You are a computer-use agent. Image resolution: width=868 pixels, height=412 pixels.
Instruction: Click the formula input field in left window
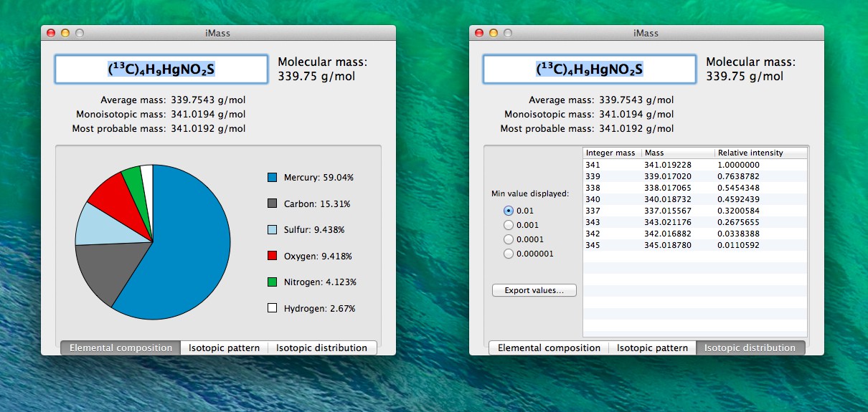click(161, 70)
